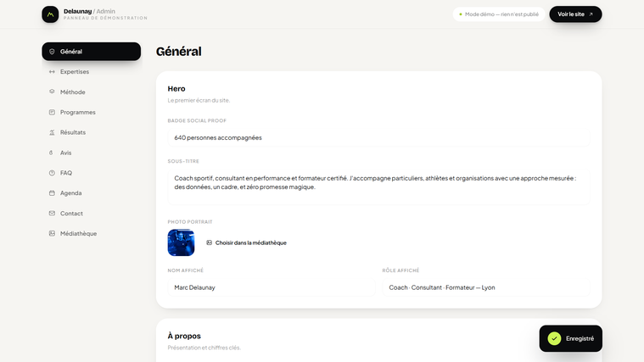Screen dimensions: 644x362
Task: Click the Voir le site button
Action: [x=575, y=14]
